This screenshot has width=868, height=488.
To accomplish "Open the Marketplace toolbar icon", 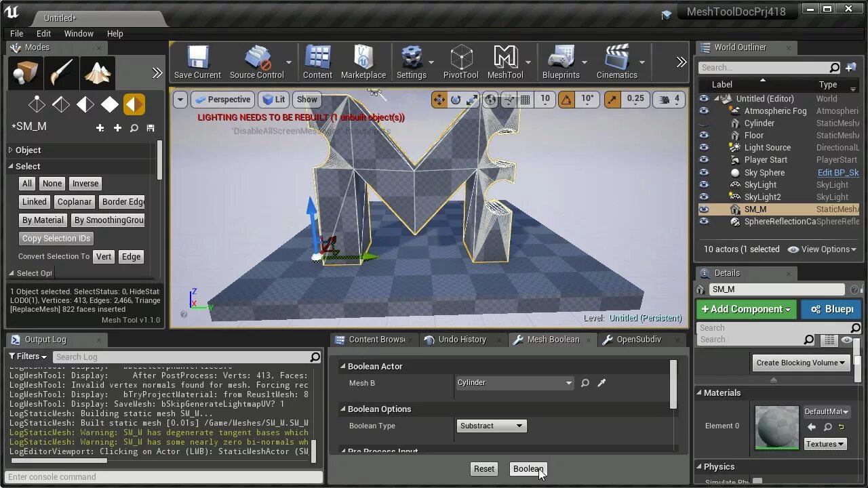I will (363, 62).
